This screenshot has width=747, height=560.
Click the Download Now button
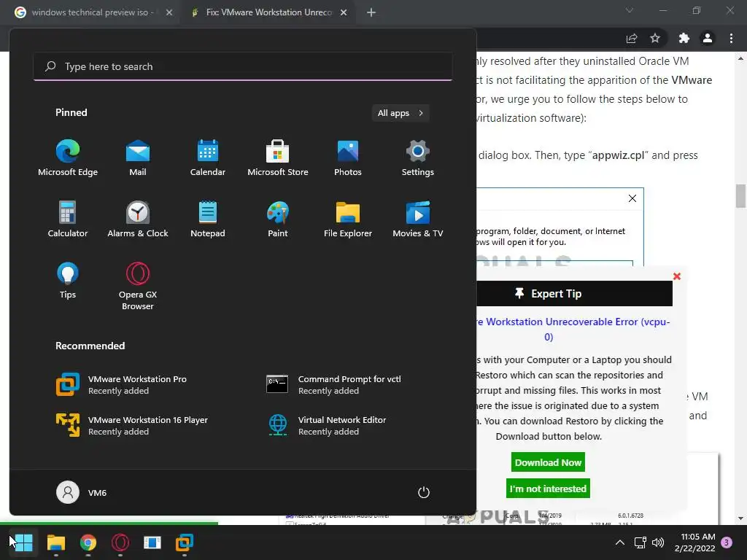[548, 462]
